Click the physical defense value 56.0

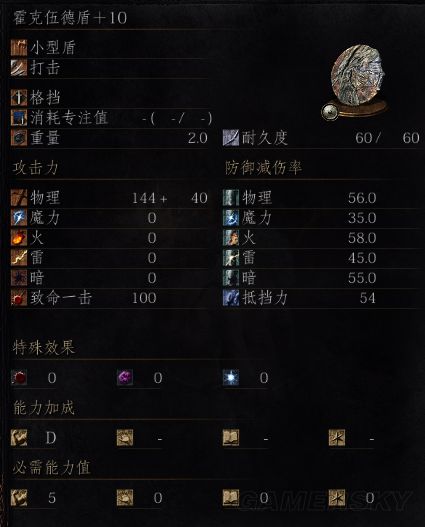[x=362, y=198]
